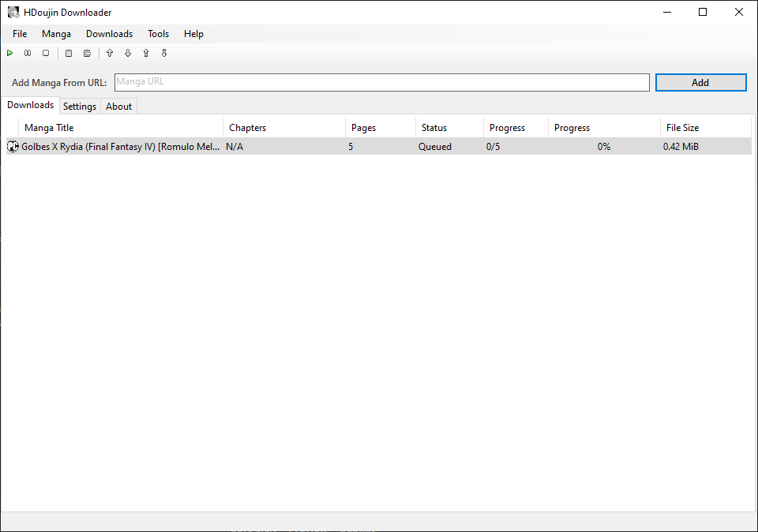The width and height of the screenshot is (758, 532).
Task: Click the second clipboard batch paste icon
Action: click(87, 53)
